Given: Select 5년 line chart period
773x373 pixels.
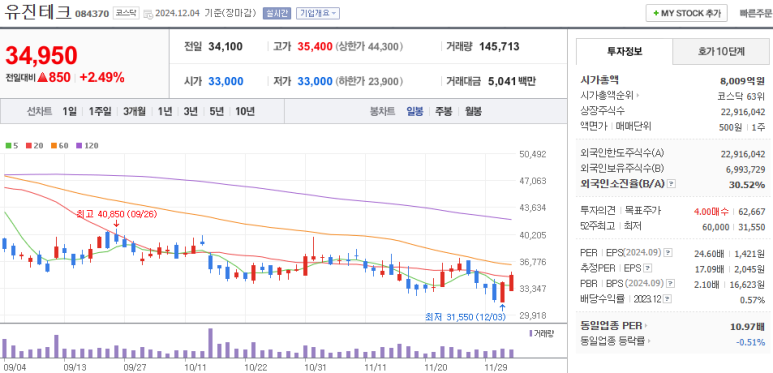Looking at the screenshot, I should click(x=216, y=111).
